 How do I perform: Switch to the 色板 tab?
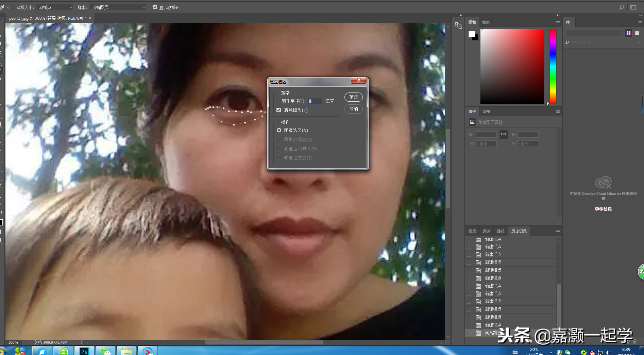coord(486,22)
